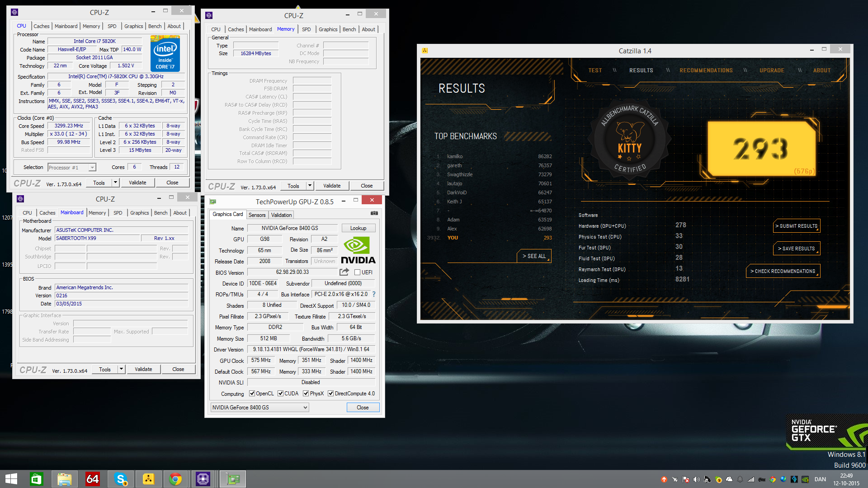Click the orange up-arrow tray icon
This screenshot has height=488, width=868.
click(x=664, y=479)
